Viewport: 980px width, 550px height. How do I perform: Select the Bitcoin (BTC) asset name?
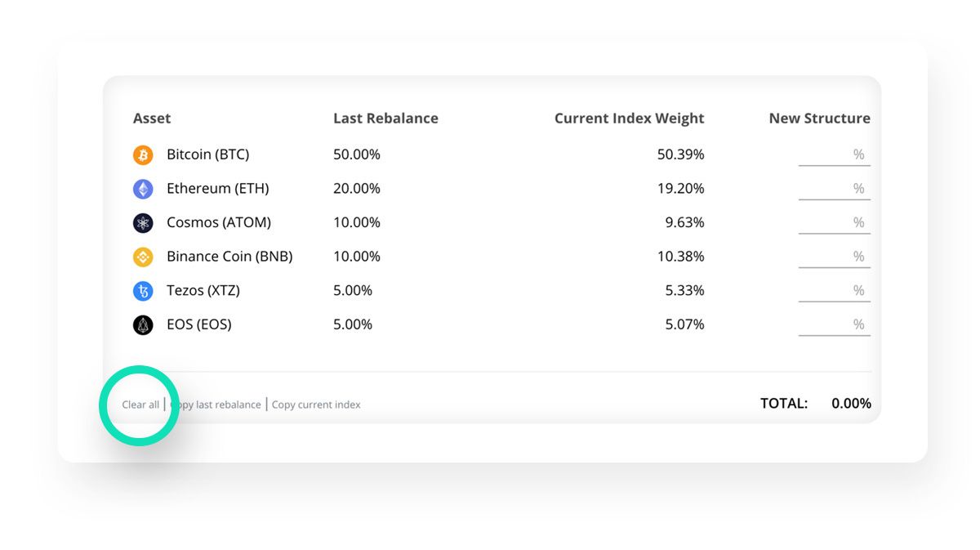pyautogui.click(x=207, y=154)
